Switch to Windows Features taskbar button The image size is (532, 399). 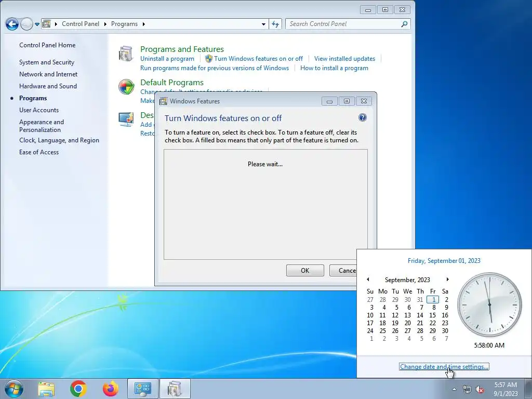click(175, 389)
